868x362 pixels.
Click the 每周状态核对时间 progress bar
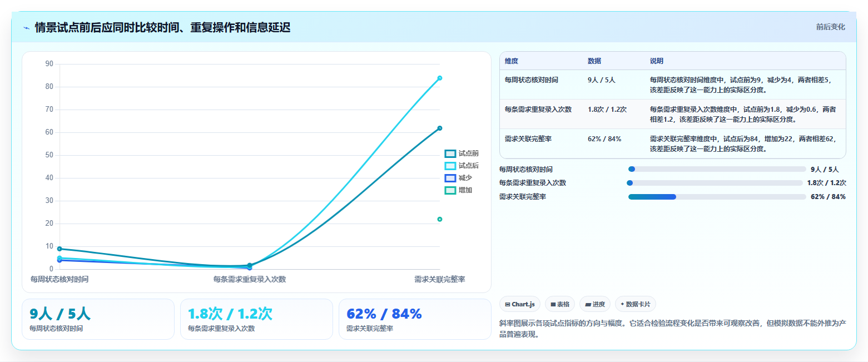pos(717,169)
